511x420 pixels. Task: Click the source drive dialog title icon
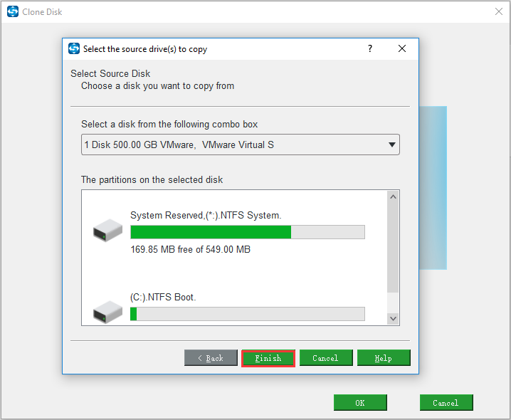(74, 48)
